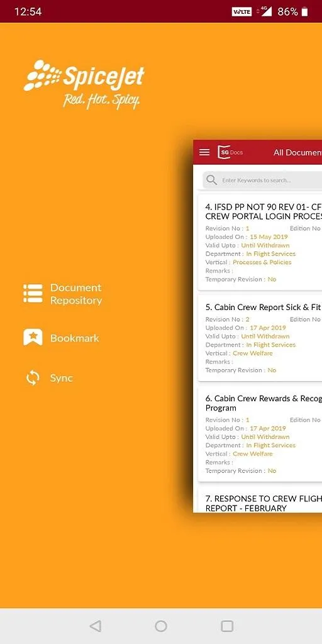Tap In Flight Services department in document 6
Image resolution: width=322 pixels, height=644 pixels.
coord(270,445)
